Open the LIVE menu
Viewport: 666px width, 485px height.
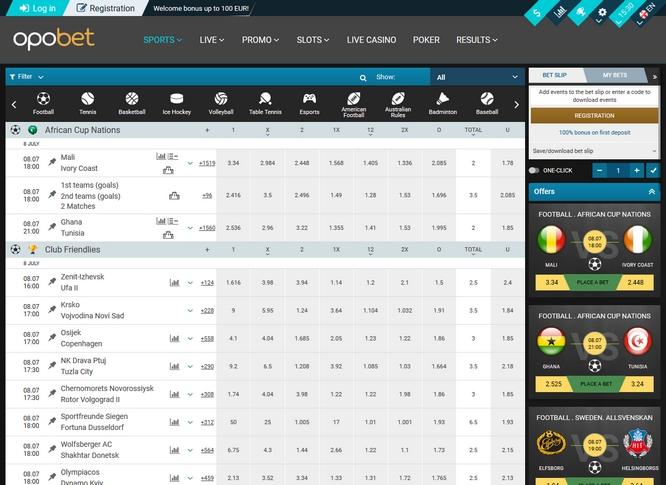(x=212, y=40)
